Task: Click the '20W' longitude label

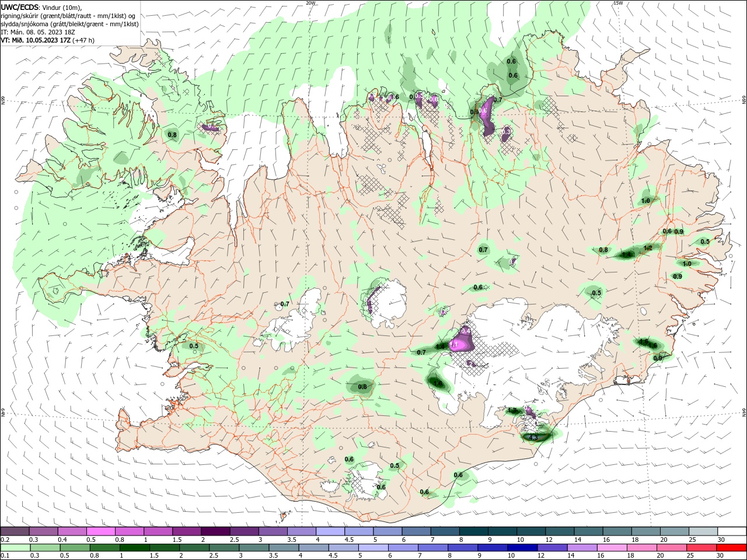Action: click(310, 3)
